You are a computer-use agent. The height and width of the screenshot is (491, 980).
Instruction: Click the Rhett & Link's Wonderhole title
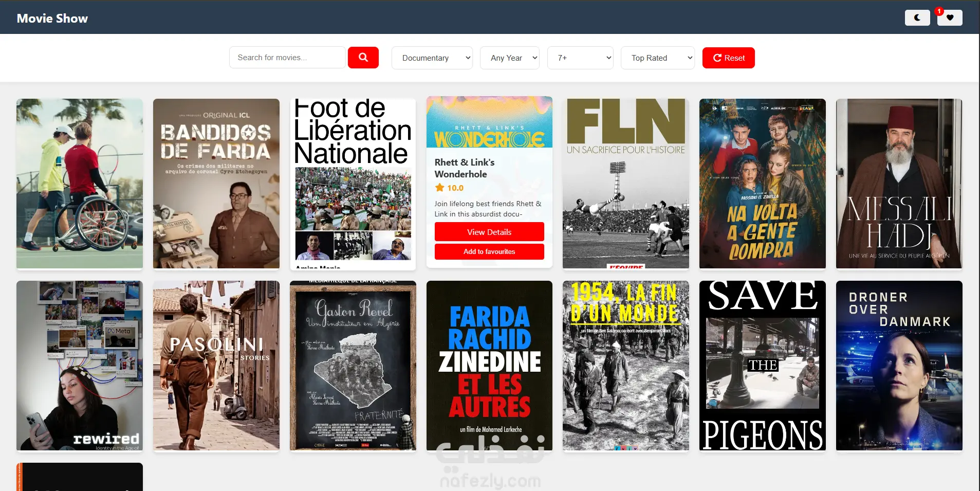click(465, 168)
